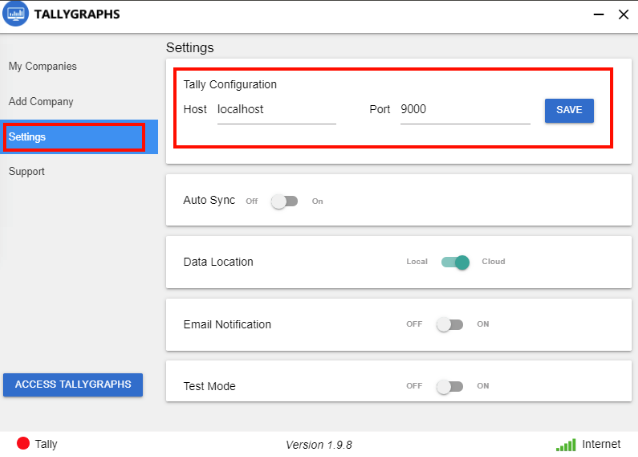
Task: Minimize the TallyGraphs window
Action: [599, 15]
